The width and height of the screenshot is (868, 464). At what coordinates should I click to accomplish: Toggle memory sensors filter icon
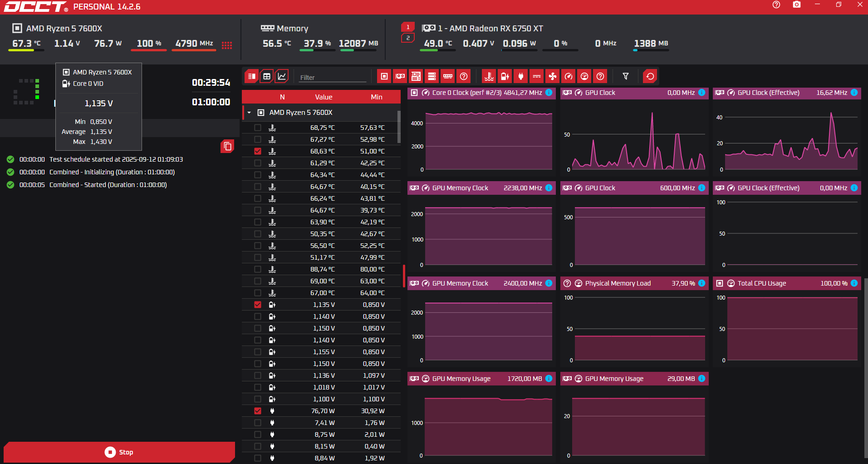[x=448, y=76]
